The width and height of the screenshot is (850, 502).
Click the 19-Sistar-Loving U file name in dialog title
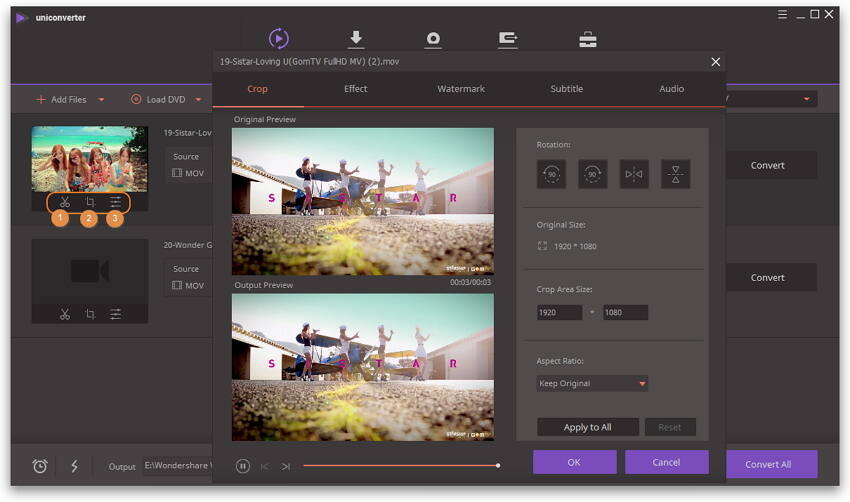tap(309, 62)
